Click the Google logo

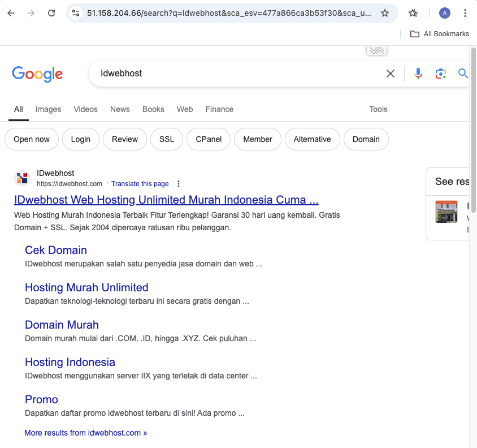tap(37, 74)
